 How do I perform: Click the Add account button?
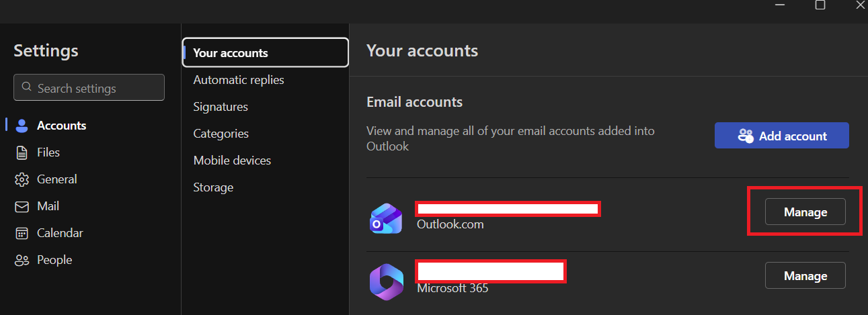pos(782,135)
